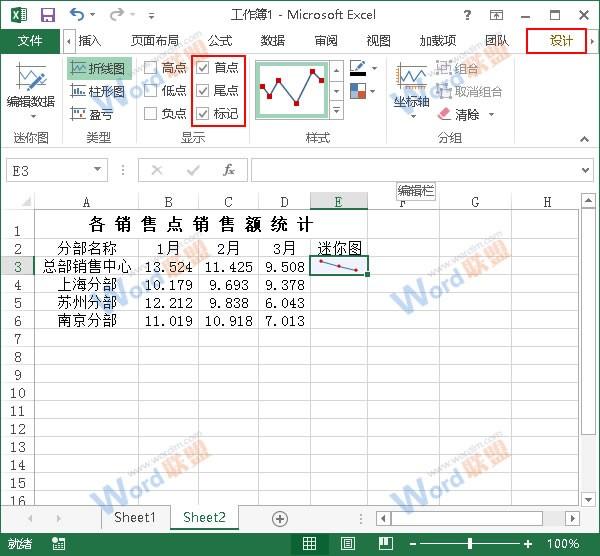600x556 pixels.
Task: Click the formula bar confirm checkmark icon
Action: pos(193,170)
